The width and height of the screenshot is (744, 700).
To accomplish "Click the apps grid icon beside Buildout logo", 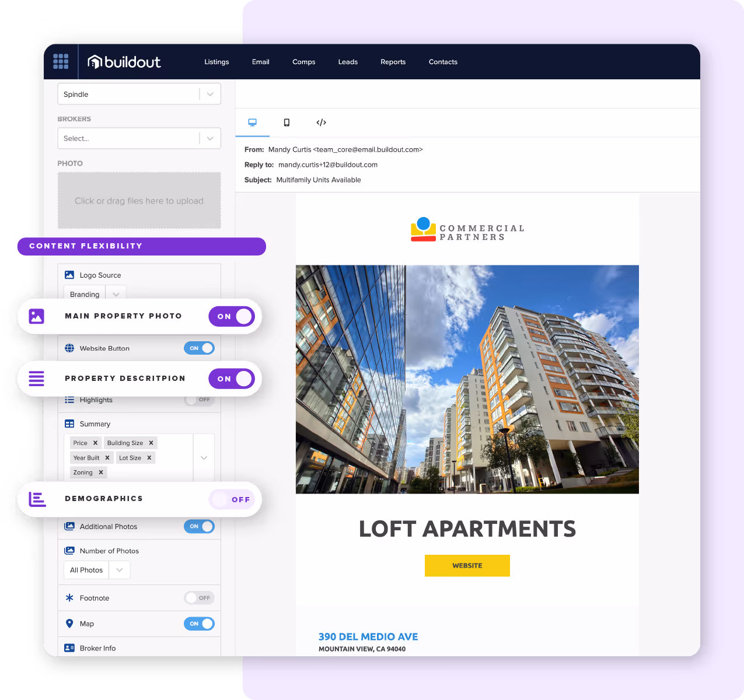I will pos(61,61).
